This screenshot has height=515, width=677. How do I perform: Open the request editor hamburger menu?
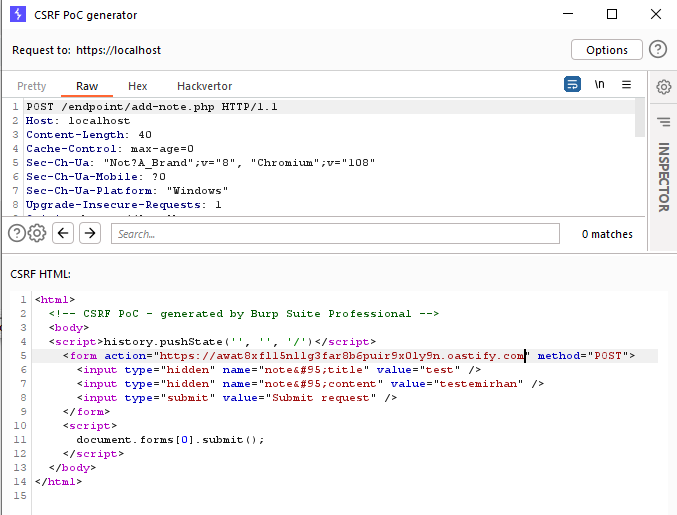pyautogui.click(x=626, y=85)
